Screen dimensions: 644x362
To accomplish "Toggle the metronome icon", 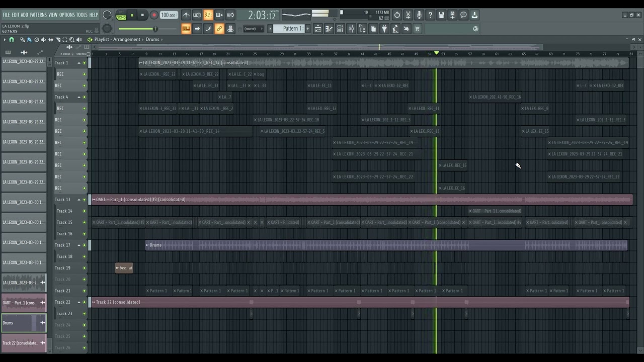I will click(186, 15).
